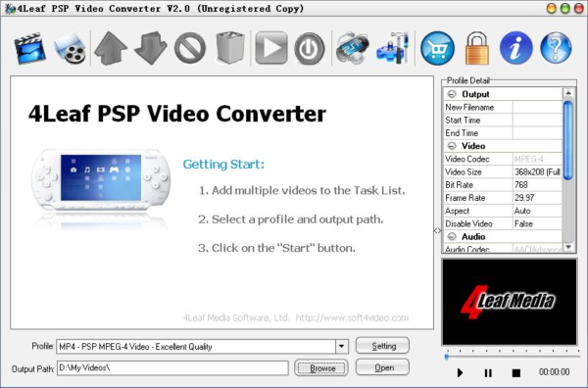Click the Profile Detail scrollbar thumb

click(568, 140)
